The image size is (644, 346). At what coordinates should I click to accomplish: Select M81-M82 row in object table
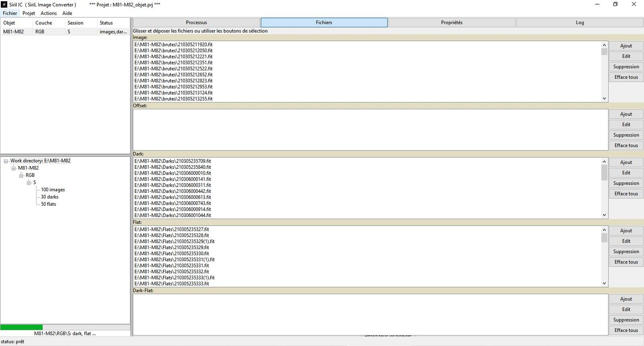[65, 31]
